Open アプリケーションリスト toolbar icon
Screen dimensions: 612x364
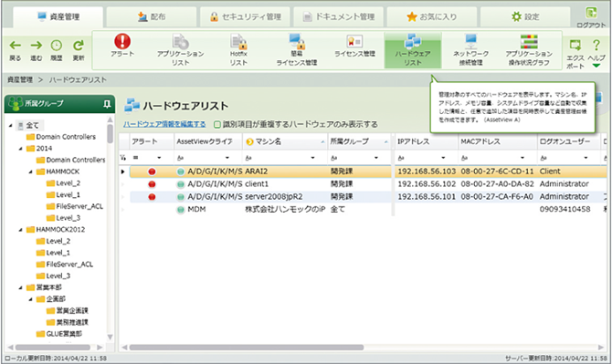[x=180, y=42]
